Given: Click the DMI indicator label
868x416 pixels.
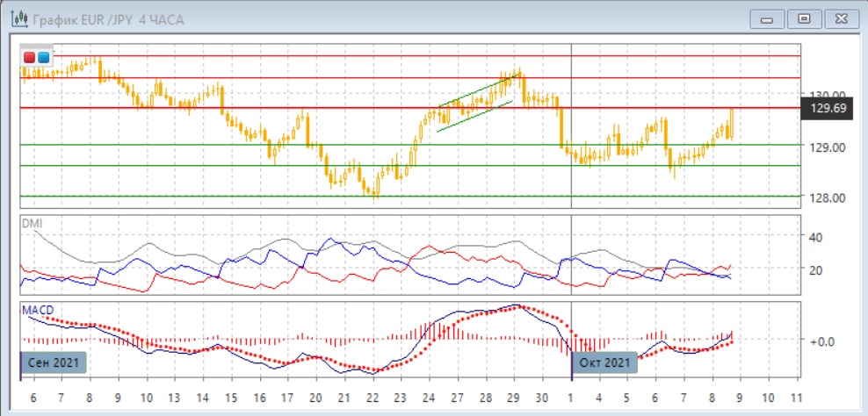Looking at the screenshot, I should click(x=31, y=224).
